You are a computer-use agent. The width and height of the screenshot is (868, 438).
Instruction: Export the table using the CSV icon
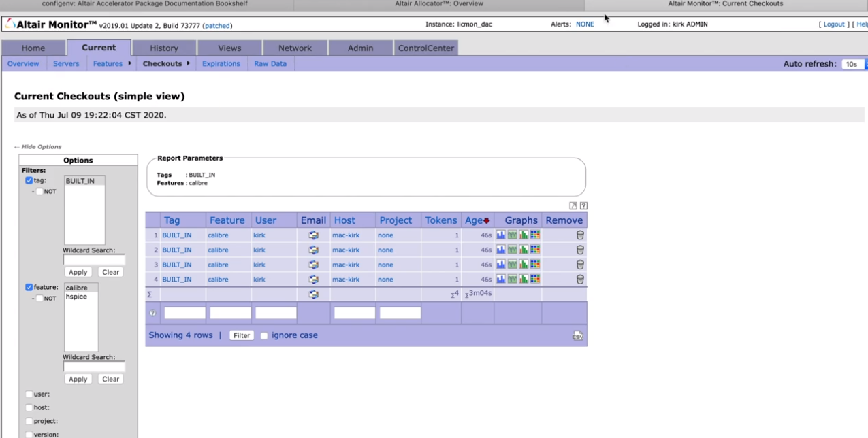(x=577, y=336)
